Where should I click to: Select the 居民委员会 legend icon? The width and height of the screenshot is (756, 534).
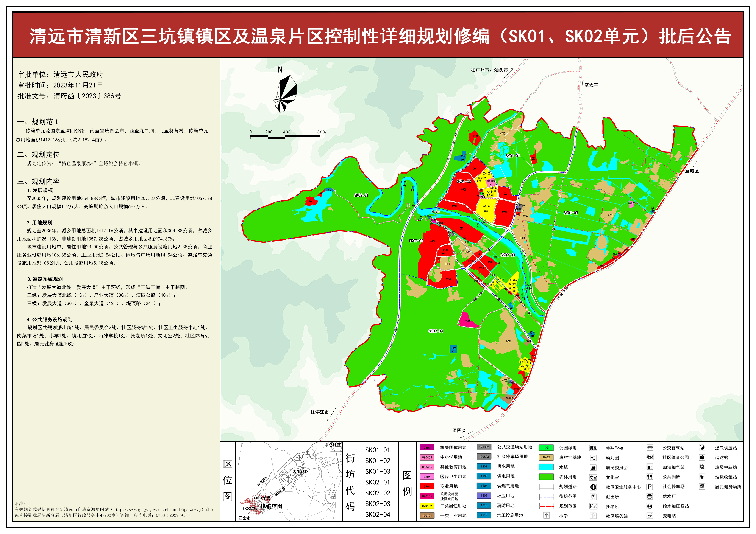tap(593, 467)
